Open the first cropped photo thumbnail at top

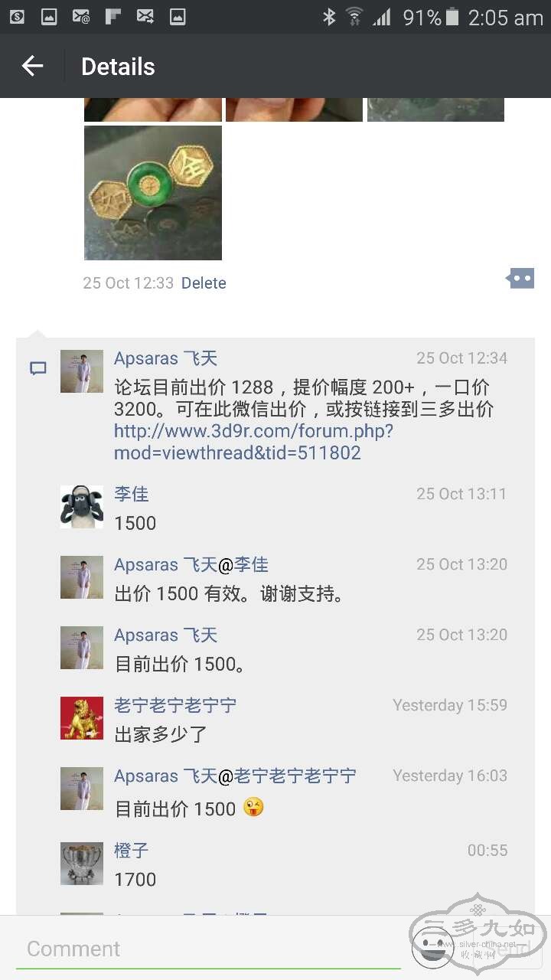pyautogui.click(x=153, y=109)
